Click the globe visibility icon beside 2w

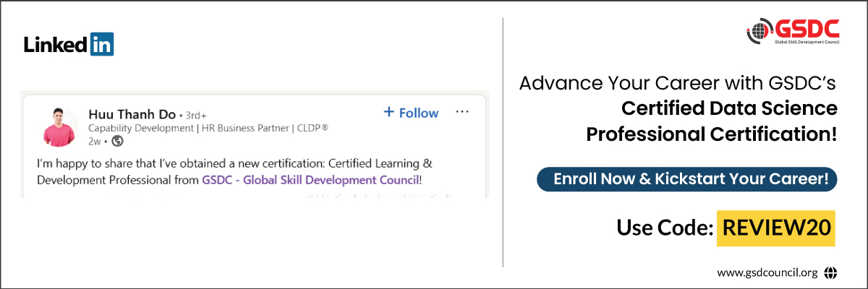tap(117, 141)
